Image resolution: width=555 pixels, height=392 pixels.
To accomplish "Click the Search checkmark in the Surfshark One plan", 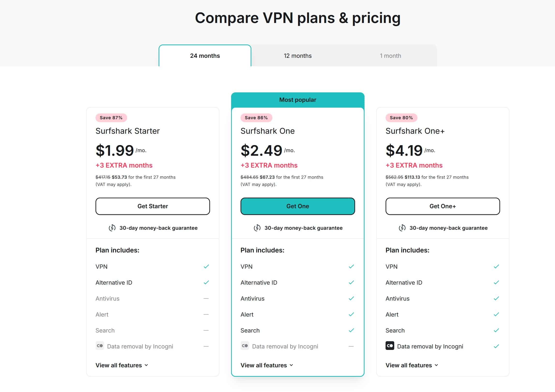I will 351,330.
